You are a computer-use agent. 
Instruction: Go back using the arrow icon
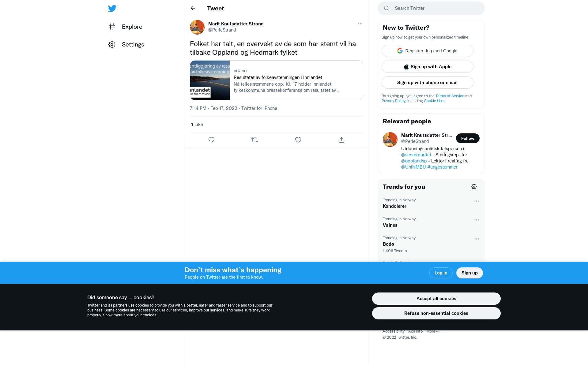[x=193, y=8]
